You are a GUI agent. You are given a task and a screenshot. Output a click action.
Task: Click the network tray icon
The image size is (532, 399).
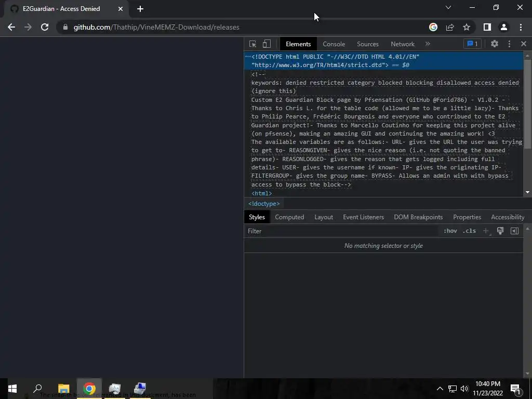pyautogui.click(x=453, y=389)
